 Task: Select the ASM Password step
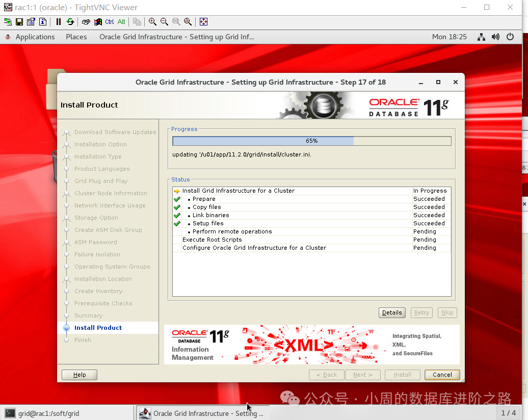click(x=96, y=242)
